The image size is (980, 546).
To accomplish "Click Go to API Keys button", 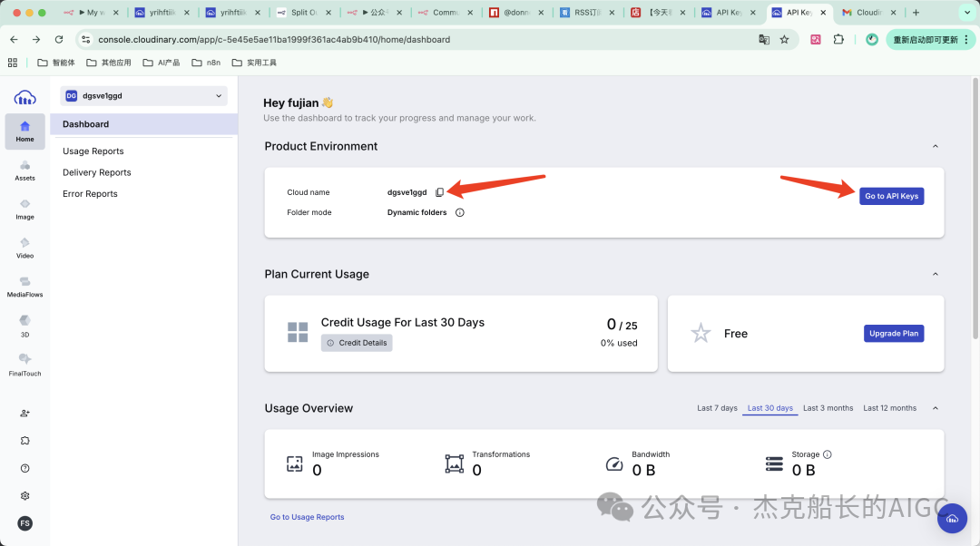I will (x=891, y=196).
